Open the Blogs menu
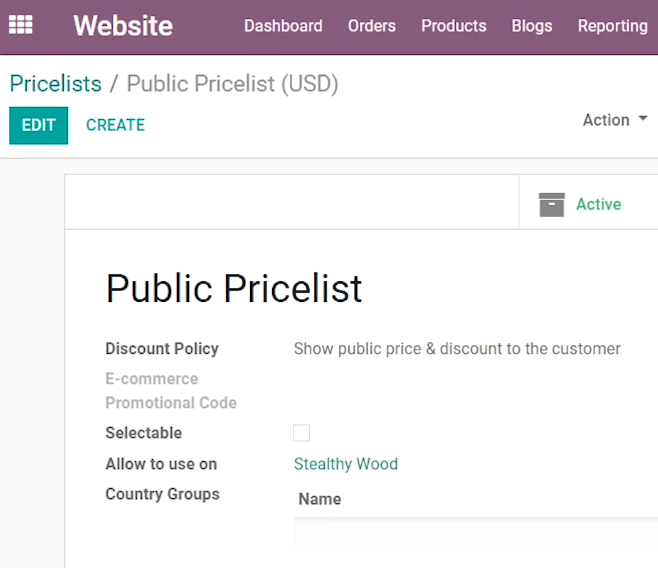 coord(532,26)
